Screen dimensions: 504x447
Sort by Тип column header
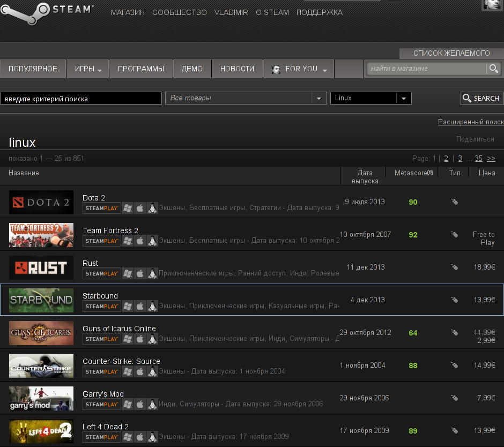[455, 173]
